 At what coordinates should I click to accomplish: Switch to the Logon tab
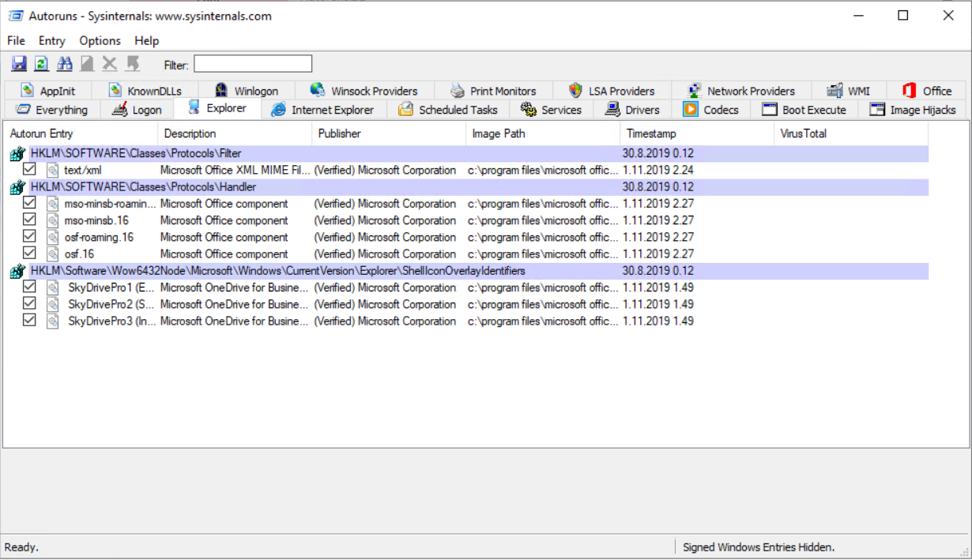(x=137, y=110)
